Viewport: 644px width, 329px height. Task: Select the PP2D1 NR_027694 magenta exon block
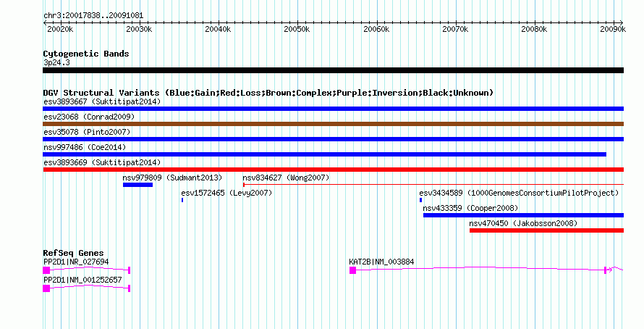point(46,270)
